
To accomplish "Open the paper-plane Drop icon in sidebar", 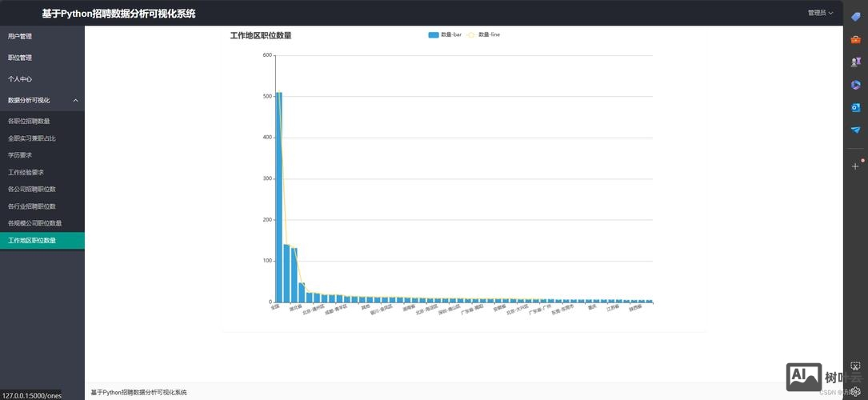I will pos(855,130).
